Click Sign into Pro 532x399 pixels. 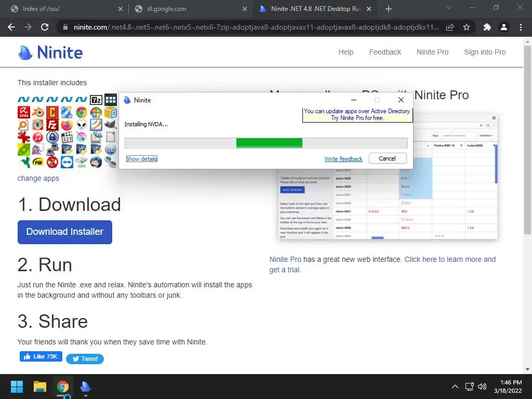(485, 52)
